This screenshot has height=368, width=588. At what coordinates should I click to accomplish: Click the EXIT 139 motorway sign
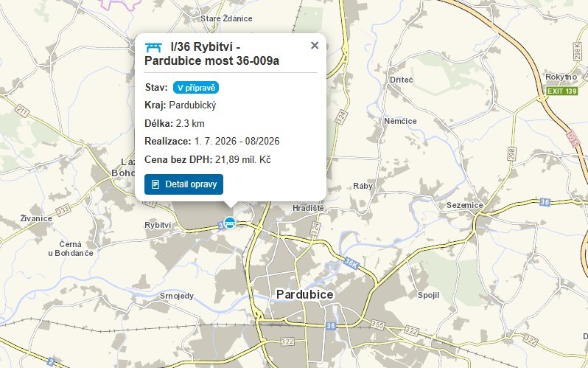[561, 91]
